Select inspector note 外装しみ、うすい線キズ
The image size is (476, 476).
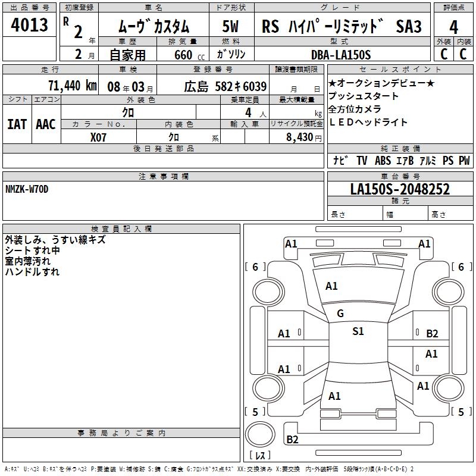[x=55, y=240]
